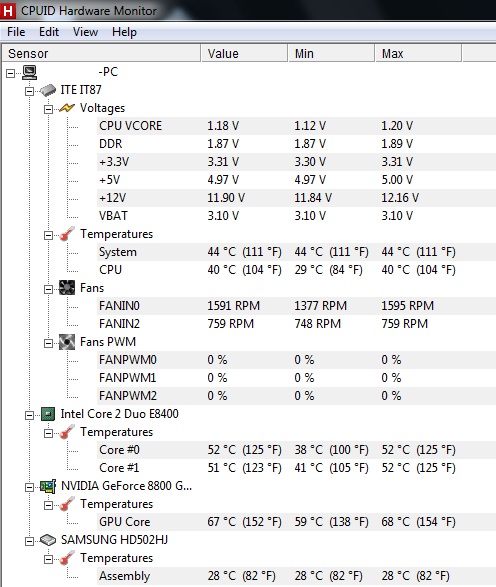This screenshot has width=496, height=587.
Task: Click the Fans PWM icon
Action: pyautogui.click(x=67, y=342)
